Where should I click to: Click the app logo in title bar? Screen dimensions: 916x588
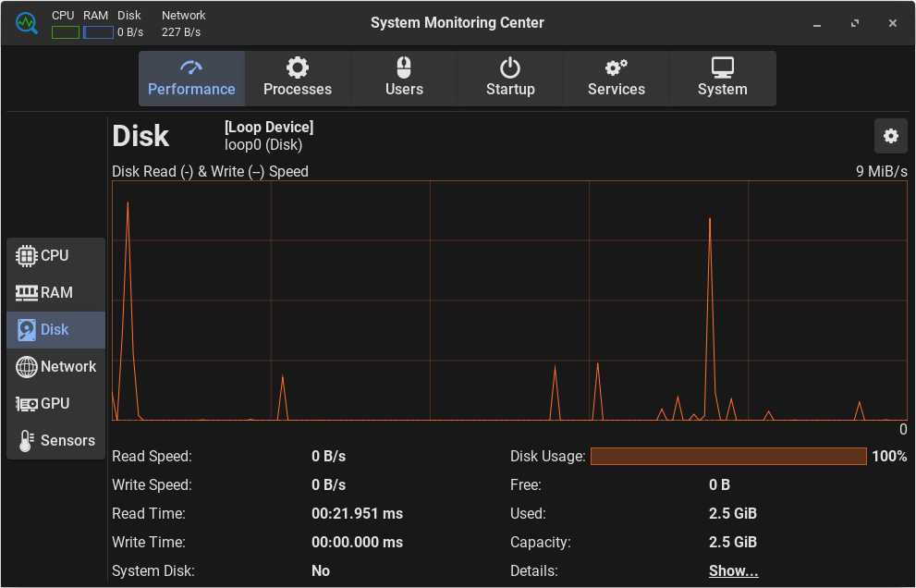pyautogui.click(x=26, y=23)
